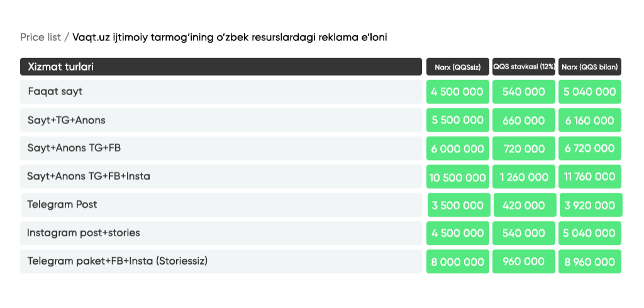
Task: Select the Faqat sayt service row
Action: click(221, 92)
